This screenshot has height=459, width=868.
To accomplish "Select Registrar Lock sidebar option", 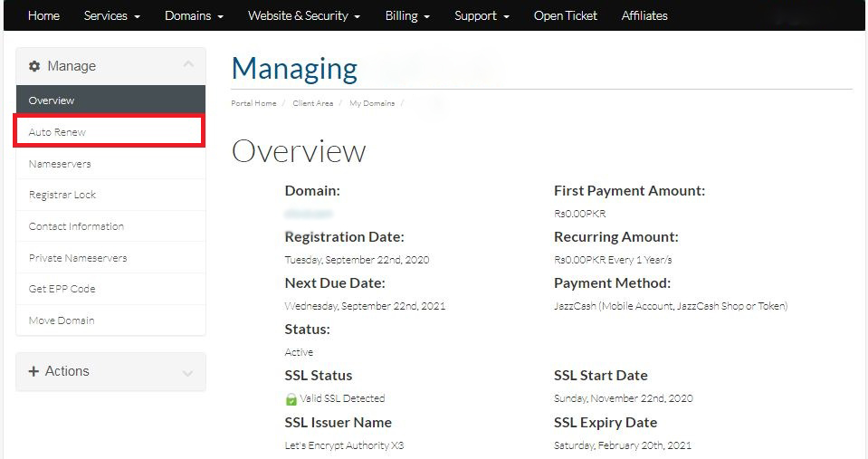I will (62, 195).
